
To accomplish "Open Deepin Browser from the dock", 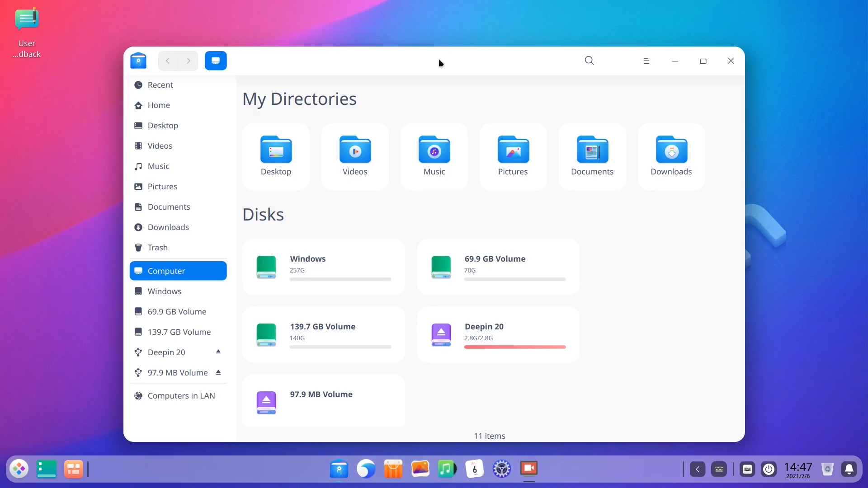I will [x=366, y=469].
